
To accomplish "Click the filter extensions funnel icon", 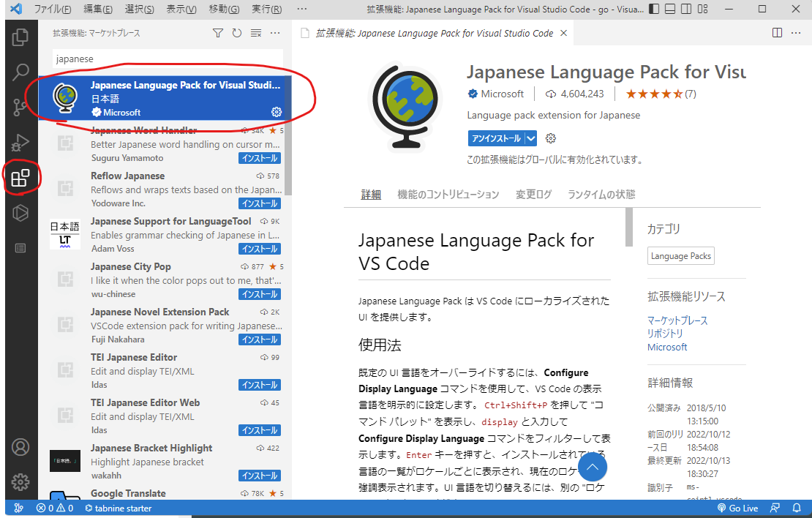I will [218, 33].
